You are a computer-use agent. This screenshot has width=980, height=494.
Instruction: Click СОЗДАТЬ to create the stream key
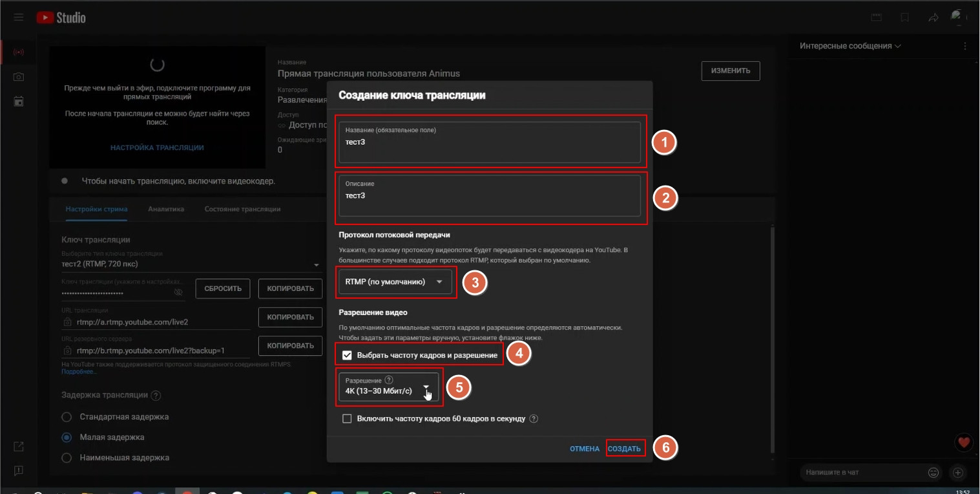625,449
